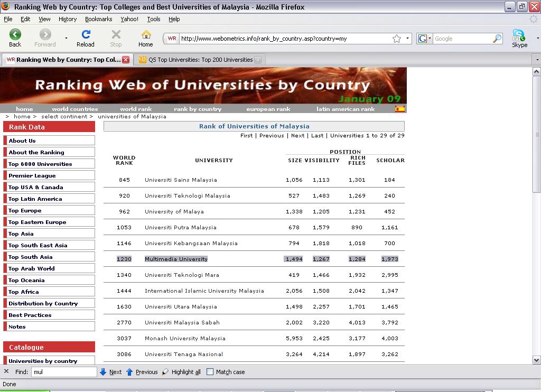Open the Edit menu
The image size is (541, 392).
pyautogui.click(x=25, y=19)
